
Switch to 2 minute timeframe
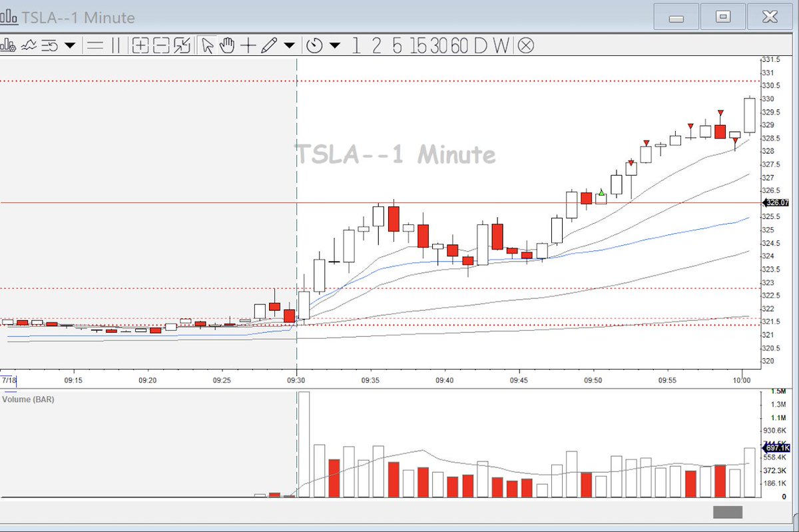(376, 45)
